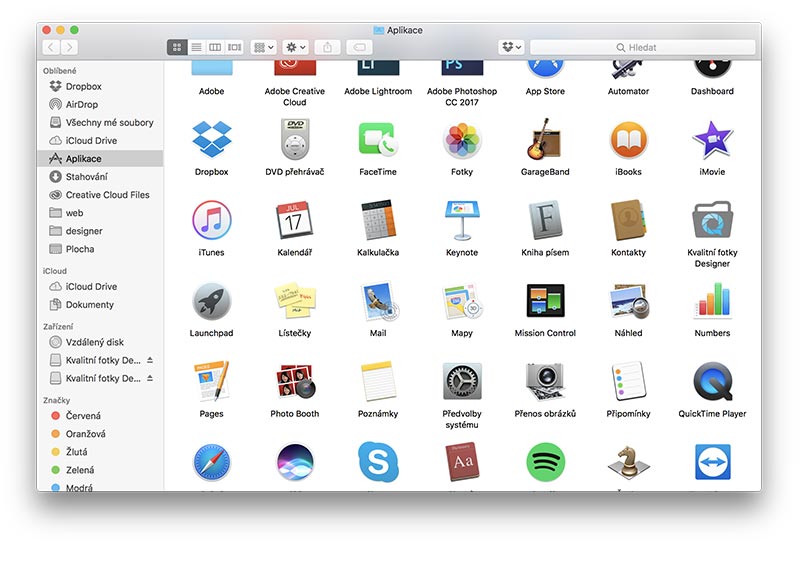The image size is (800, 568).
Task: Select the Safari compass icon
Action: [x=211, y=462]
